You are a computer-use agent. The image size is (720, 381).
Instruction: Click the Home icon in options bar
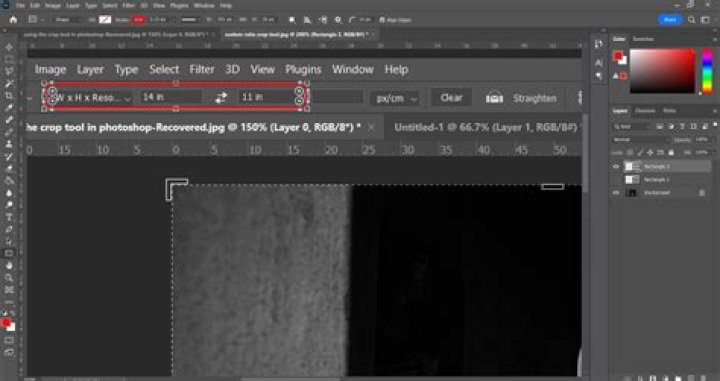pos(13,20)
